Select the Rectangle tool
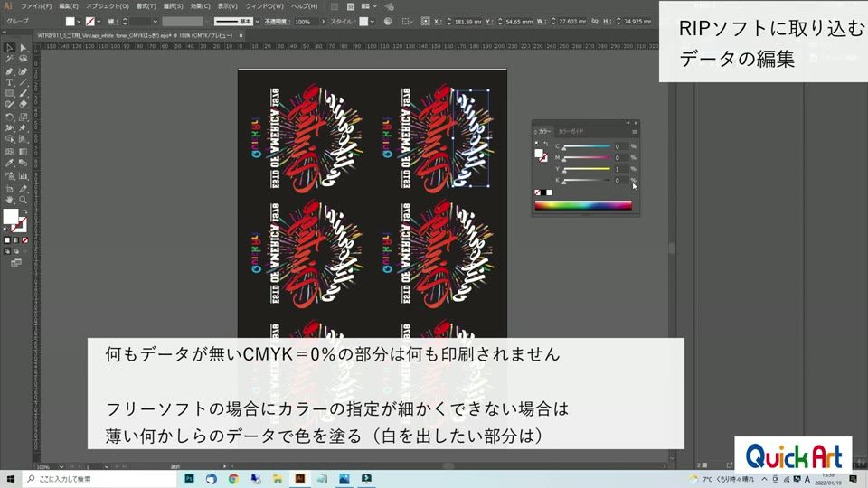 click(x=9, y=94)
